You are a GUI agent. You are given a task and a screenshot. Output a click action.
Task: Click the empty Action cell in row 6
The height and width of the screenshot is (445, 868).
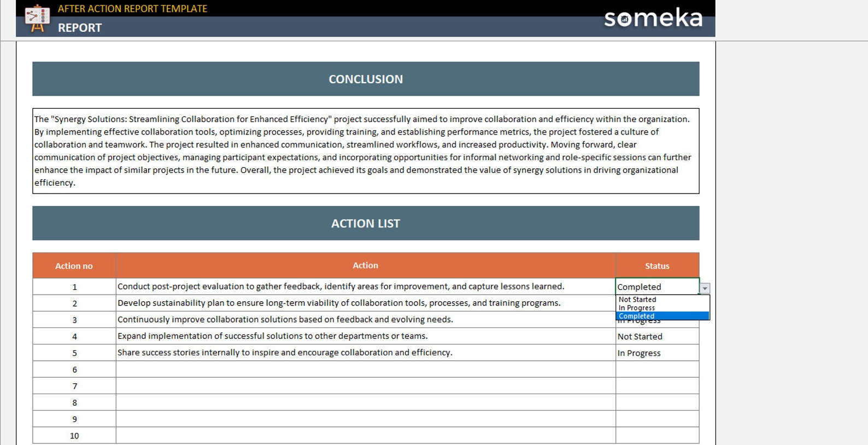tap(366, 369)
